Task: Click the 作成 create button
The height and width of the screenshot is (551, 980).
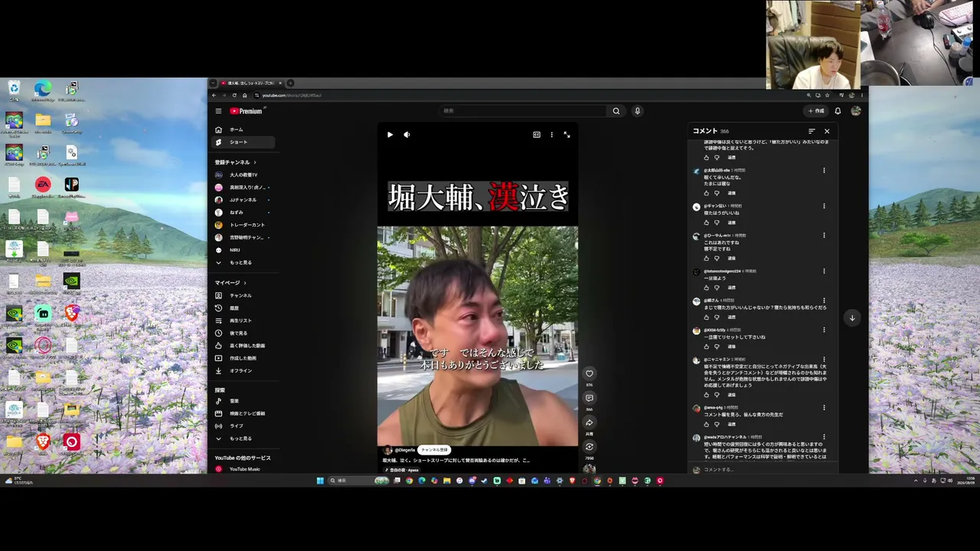Action: coord(816,111)
